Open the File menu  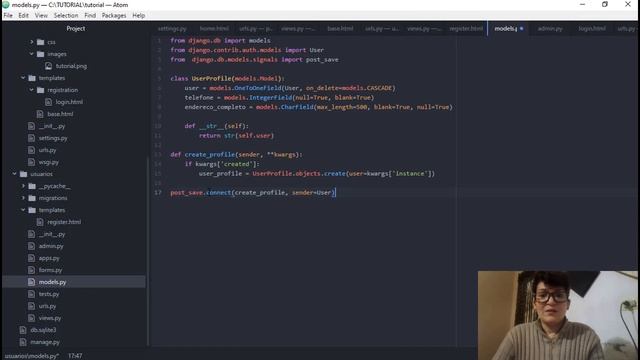[8, 16]
